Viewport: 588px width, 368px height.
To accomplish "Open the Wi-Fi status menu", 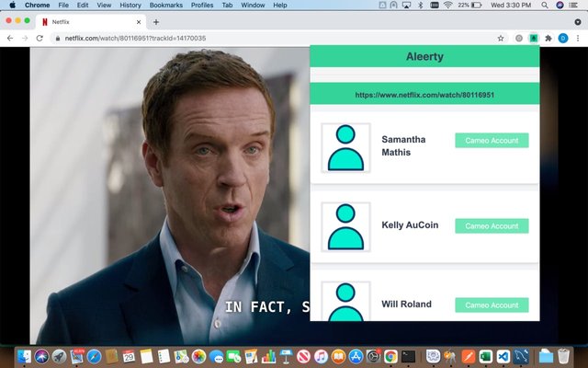I will (x=447, y=5).
